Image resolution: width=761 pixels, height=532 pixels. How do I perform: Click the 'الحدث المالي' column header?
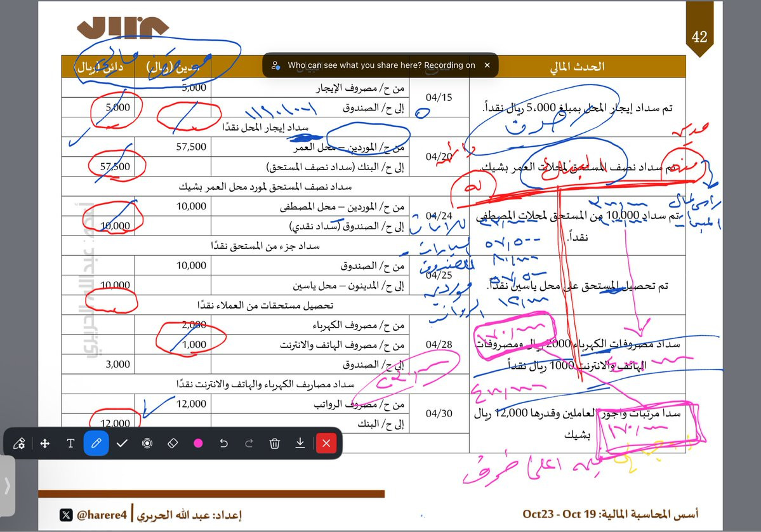pyautogui.click(x=577, y=67)
